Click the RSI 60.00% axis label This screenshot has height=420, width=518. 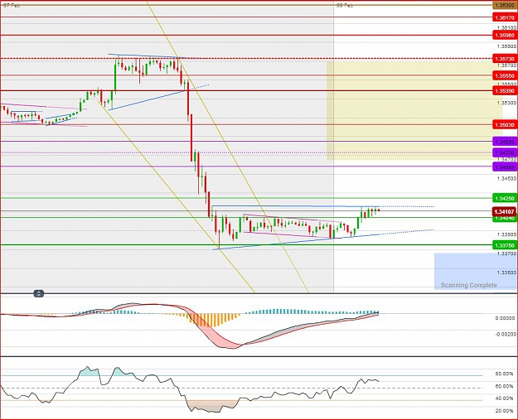504,386
